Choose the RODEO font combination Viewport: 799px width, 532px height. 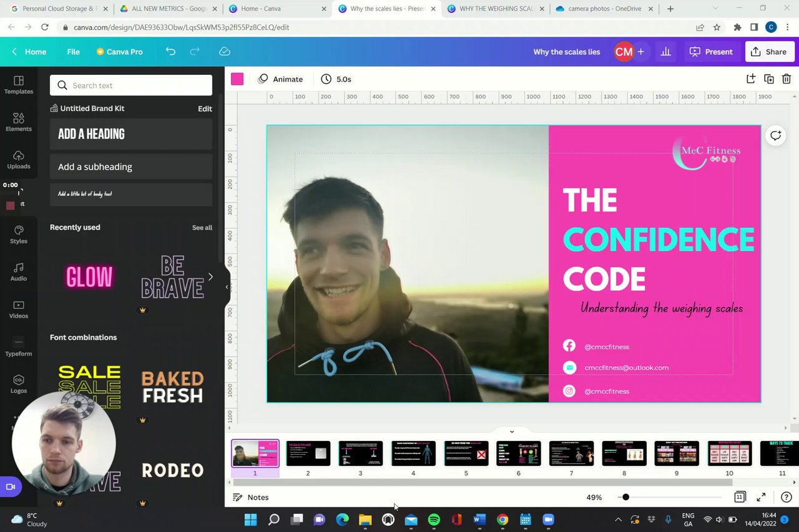click(x=172, y=470)
